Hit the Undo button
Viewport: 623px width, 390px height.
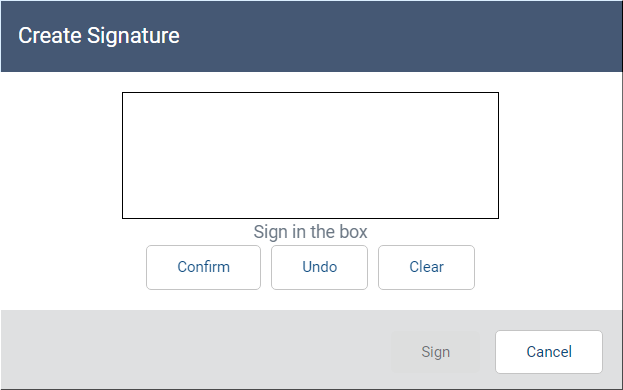319,267
